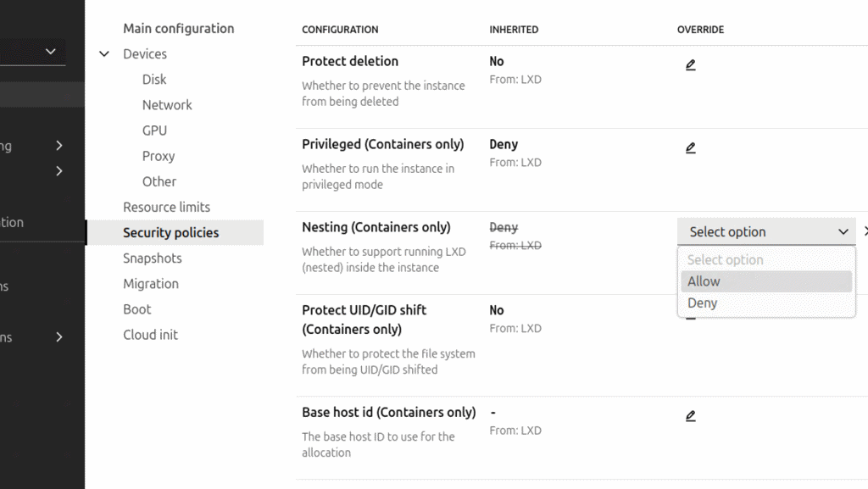Choose Allow in Nesting dropdown
The width and height of the screenshot is (868, 489).
click(704, 281)
